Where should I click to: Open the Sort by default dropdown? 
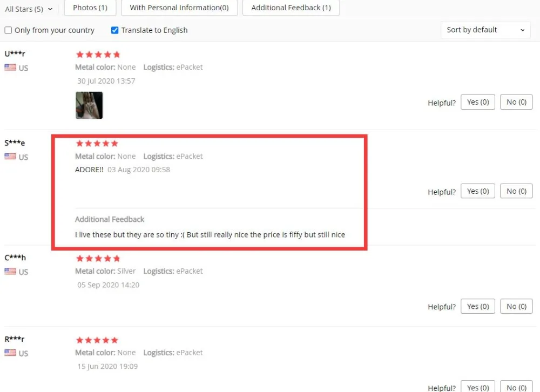pyautogui.click(x=485, y=30)
